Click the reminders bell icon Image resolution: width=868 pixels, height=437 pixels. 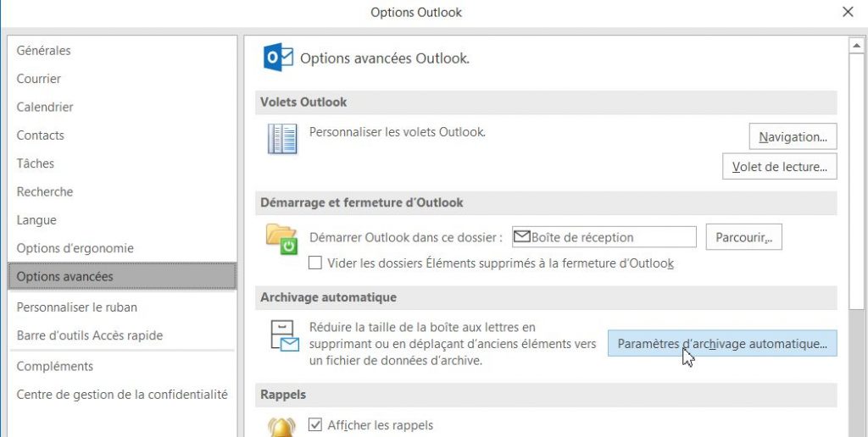[x=282, y=426]
